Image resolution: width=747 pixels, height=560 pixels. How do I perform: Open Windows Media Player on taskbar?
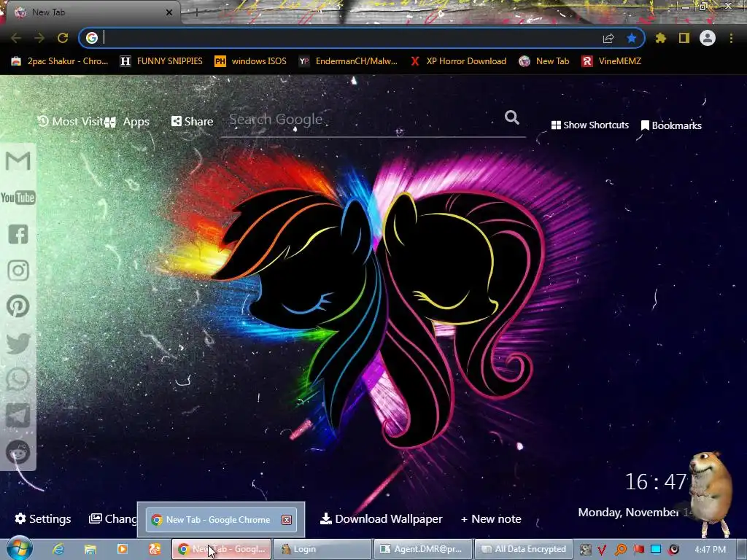click(123, 549)
